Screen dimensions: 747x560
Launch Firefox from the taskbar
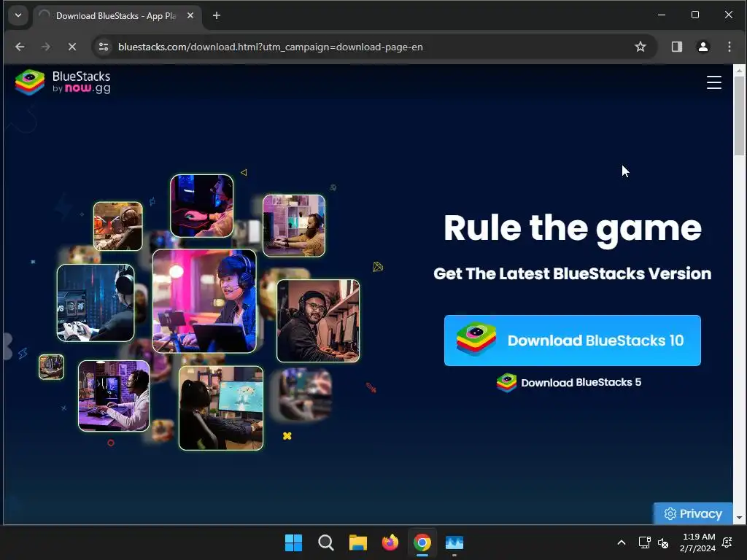390,542
